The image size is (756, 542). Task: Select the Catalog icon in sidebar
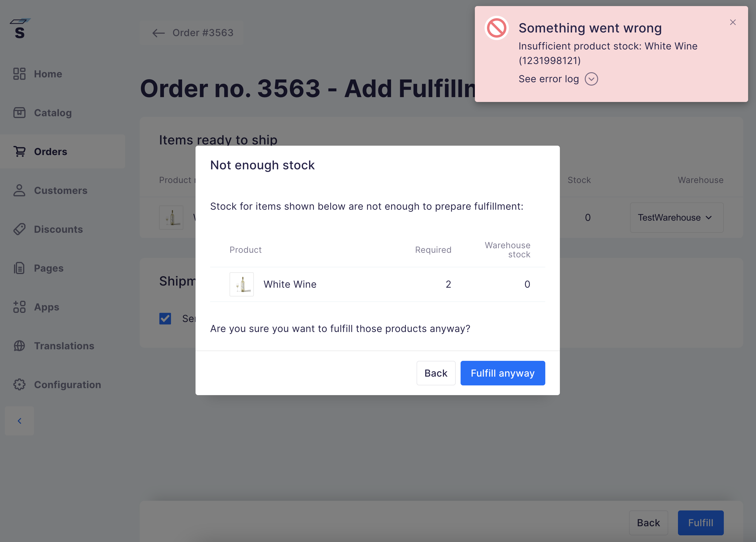coord(19,113)
